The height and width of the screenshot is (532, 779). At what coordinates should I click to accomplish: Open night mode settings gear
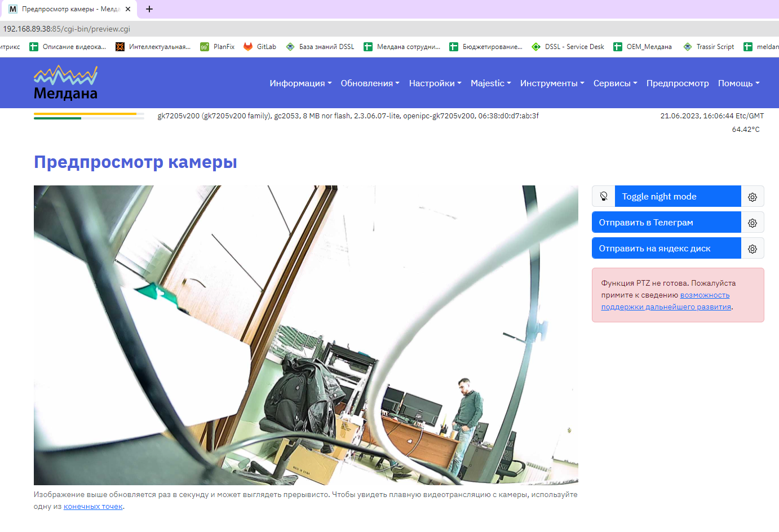(753, 197)
